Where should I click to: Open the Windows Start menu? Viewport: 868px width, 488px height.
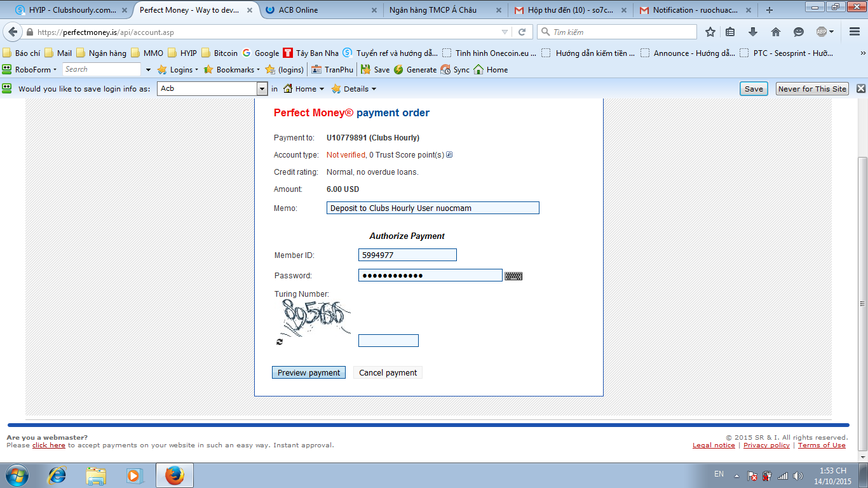[17, 475]
